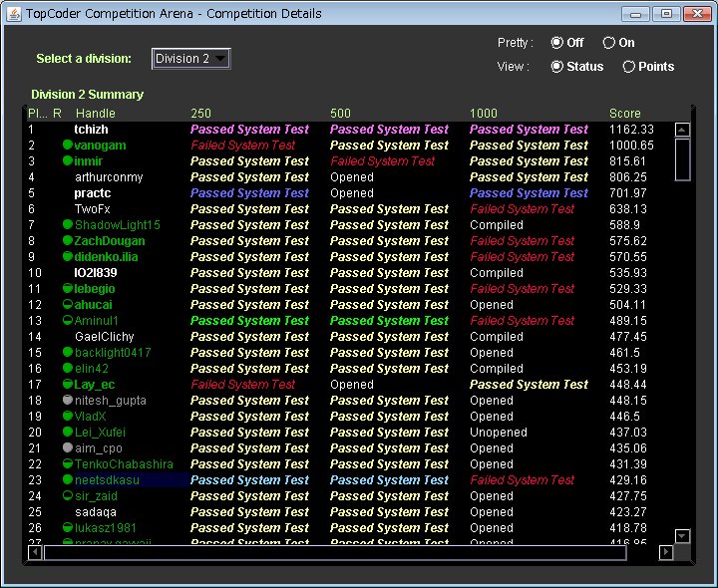Image resolution: width=718 pixels, height=588 pixels.
Task: Select the handle arthurconmy
Action: click(109, 177)
